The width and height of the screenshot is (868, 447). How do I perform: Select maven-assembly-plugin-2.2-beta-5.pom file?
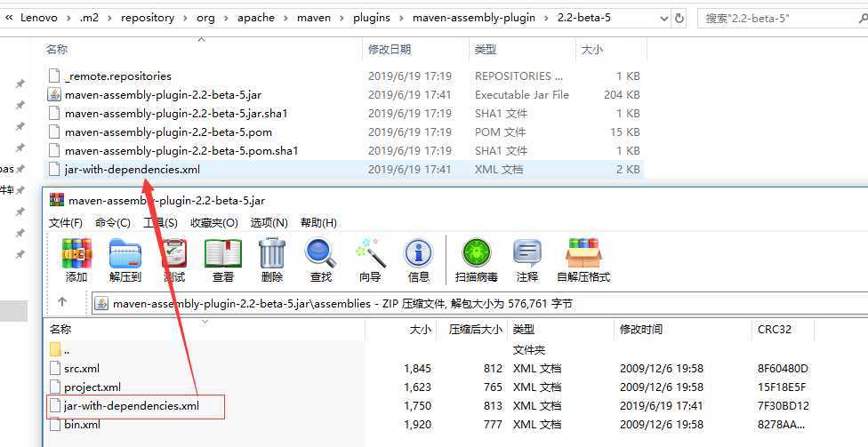(x=168, y=132)
